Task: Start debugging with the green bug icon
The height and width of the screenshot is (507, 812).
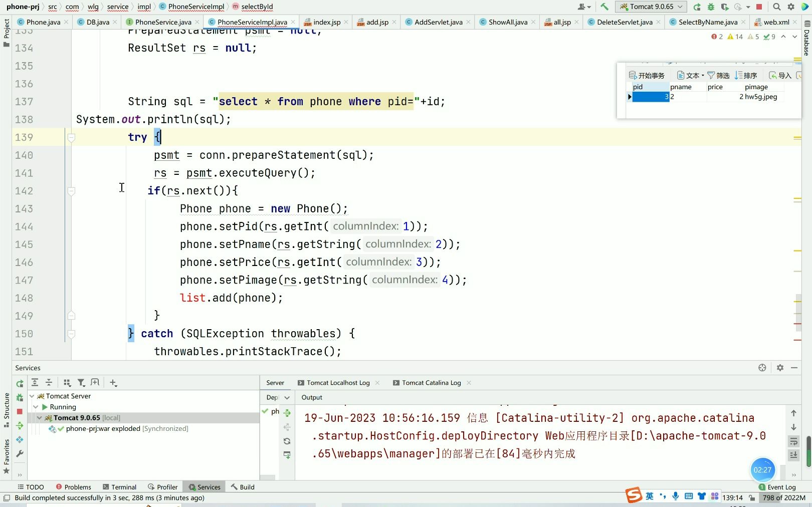Action: pyautogui.click(x=711, y=7)
